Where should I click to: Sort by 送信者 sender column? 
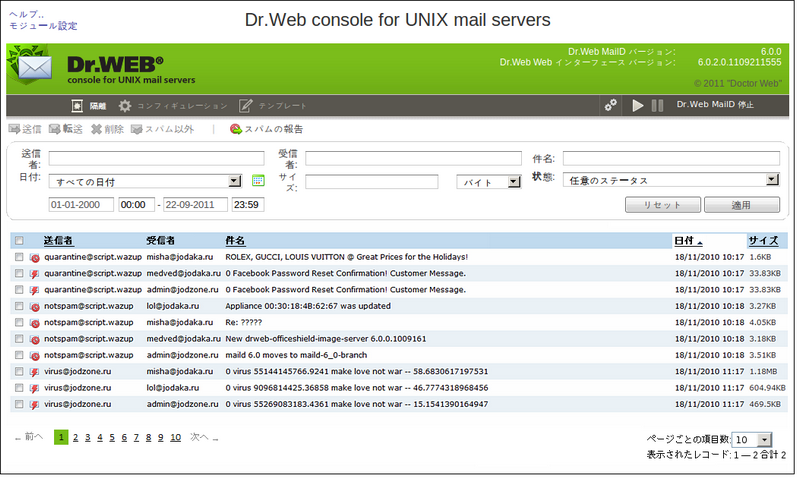58,240
